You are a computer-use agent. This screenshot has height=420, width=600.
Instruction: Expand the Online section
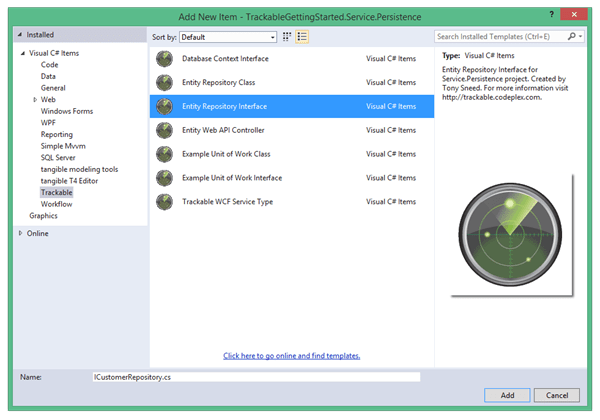tap(20, 233)
